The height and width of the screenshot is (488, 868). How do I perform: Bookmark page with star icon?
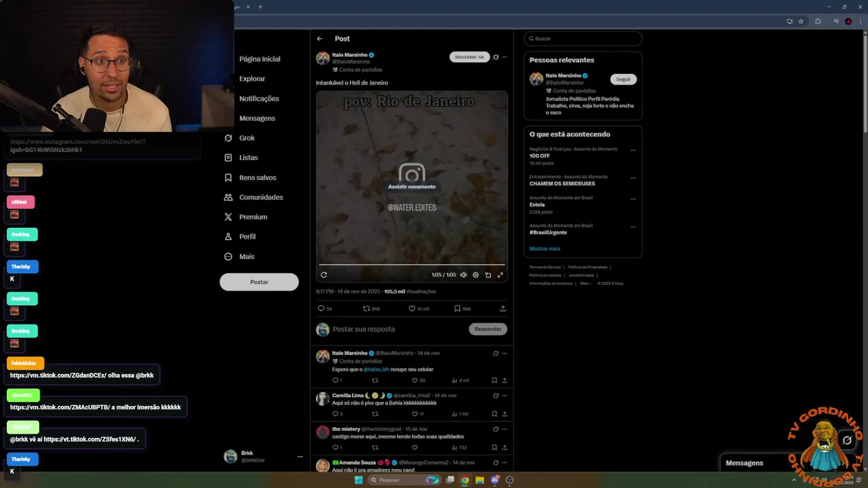[801, 22]
